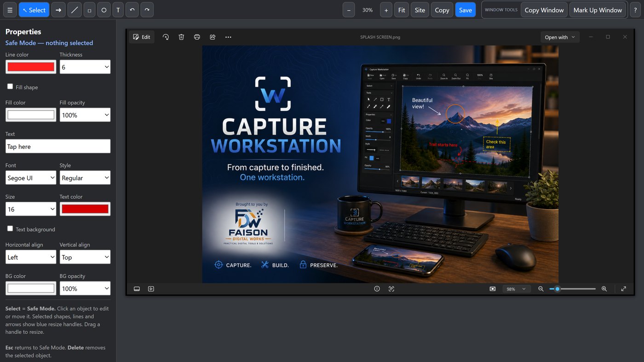Open the red Line color swatch

click(x=31, y=67)
